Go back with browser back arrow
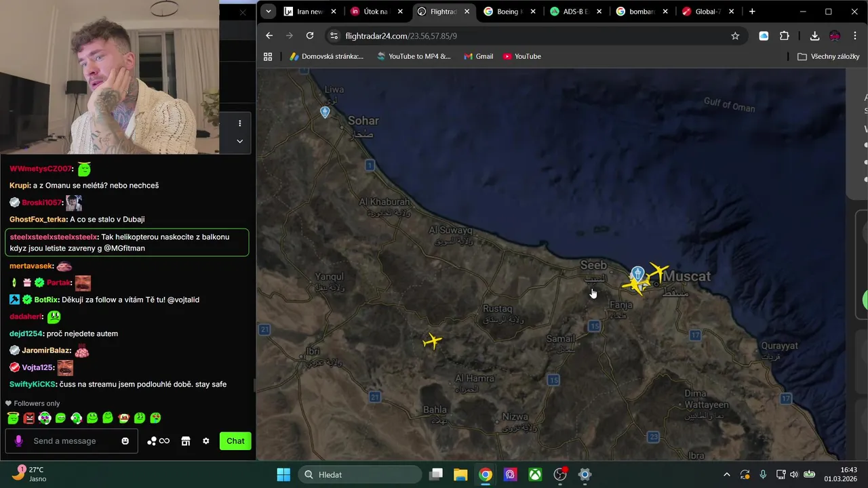 click(269, 36)
